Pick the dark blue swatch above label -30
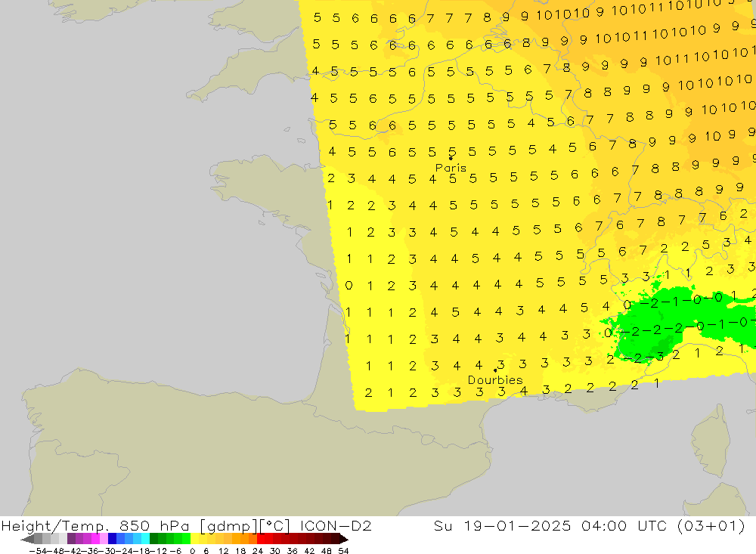This screenshot has height=554, width=756. 112,539
